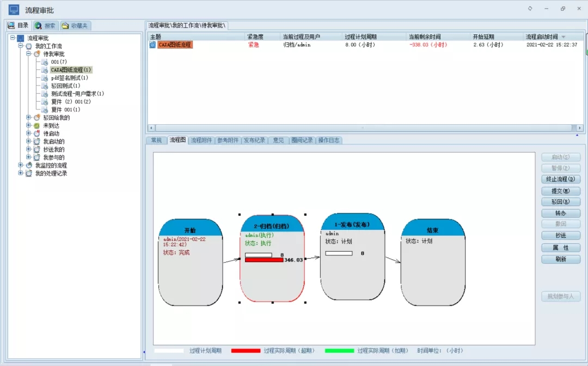Image resolution: width=588 pixels, height=366 pixels.
Task: Click the 提交 button
Action: coord(561,191)
